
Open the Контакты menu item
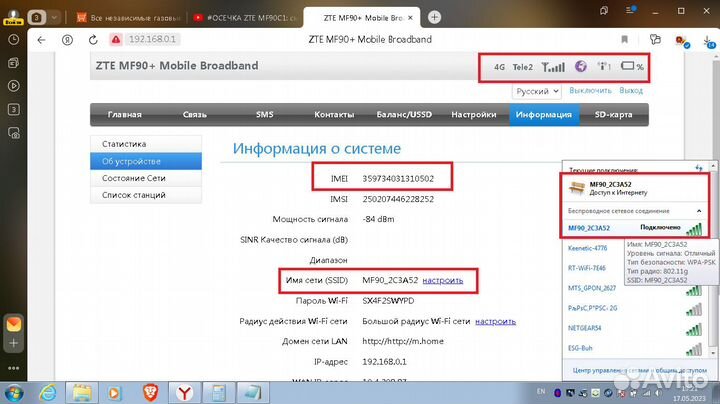(334, 115)
